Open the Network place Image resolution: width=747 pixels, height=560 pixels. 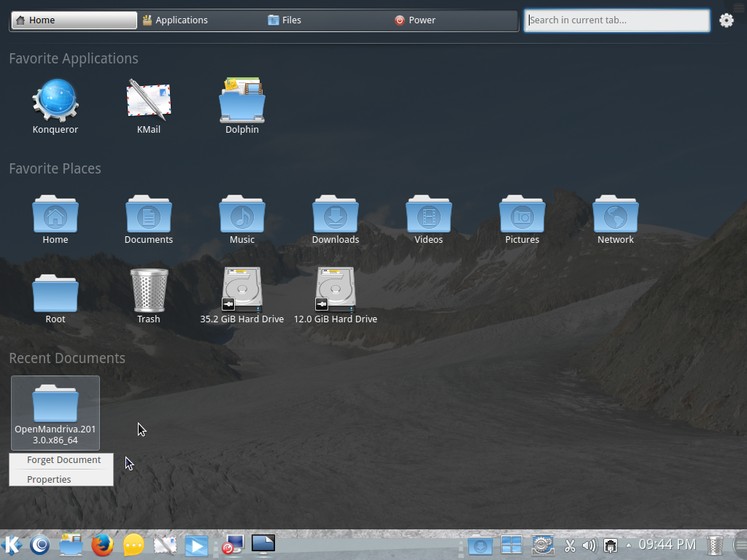click(x=616, y=215)
